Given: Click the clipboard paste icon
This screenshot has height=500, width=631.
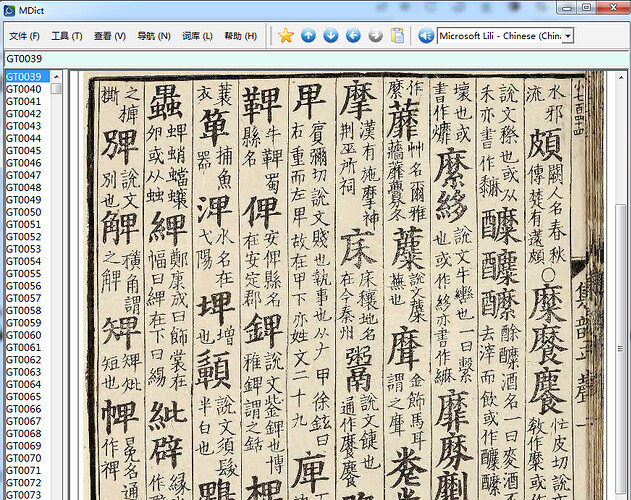Looking at the screenshot, I should pyautogui.click(x=397, y=36).
